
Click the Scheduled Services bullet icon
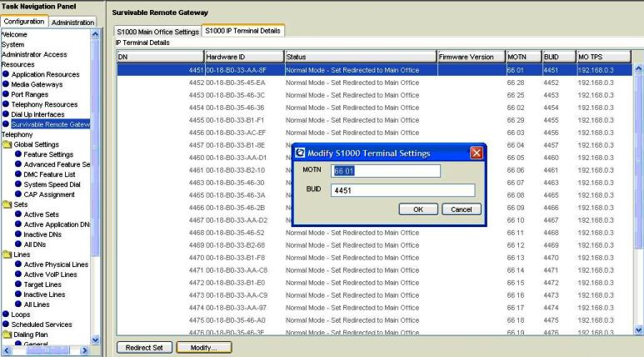[x=6, y=324]
